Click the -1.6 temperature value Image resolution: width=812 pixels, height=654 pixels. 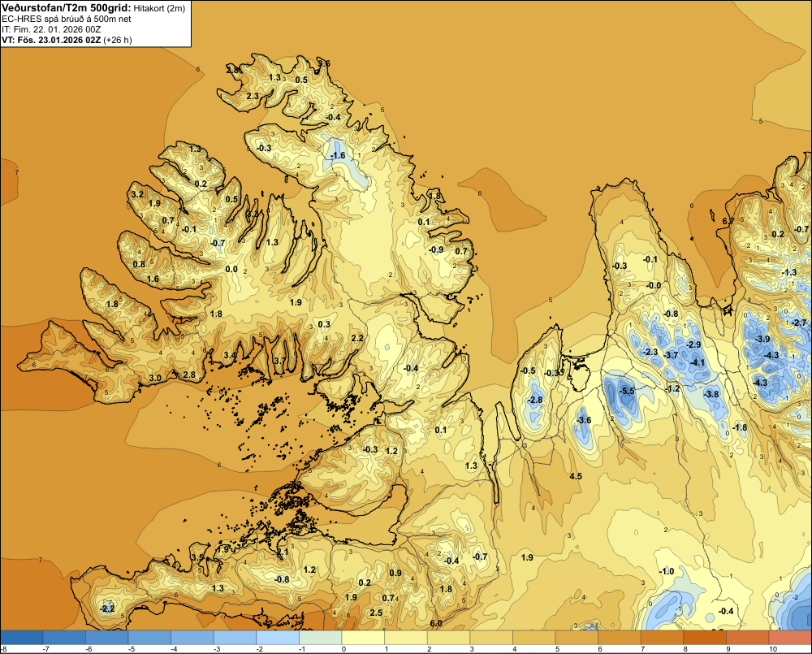click(x=338, y=155)
